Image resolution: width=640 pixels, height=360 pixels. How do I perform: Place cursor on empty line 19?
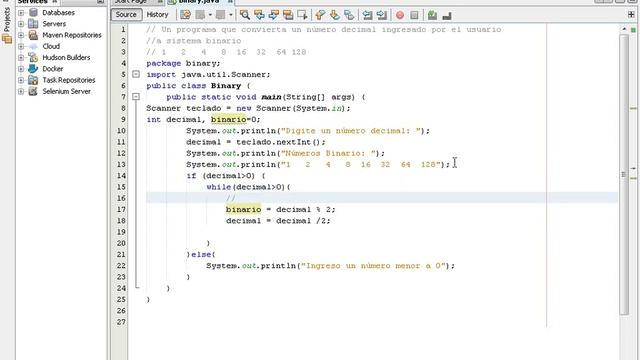(x=382, y=232)
